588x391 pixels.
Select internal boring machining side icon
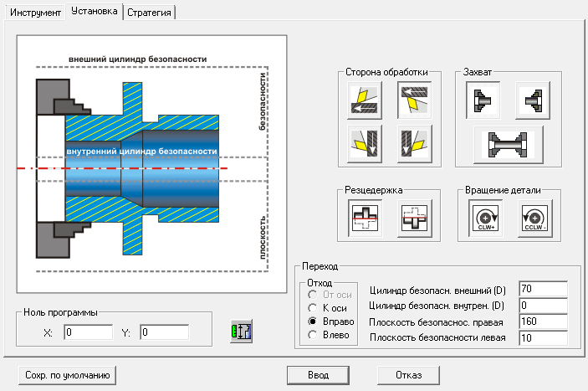point(414,101)
